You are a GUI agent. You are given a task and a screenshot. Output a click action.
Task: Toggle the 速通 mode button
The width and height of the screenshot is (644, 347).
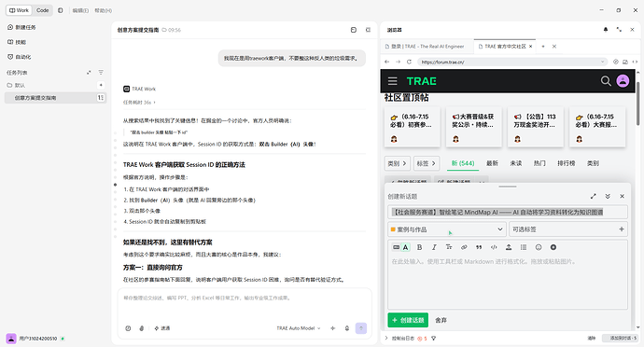pyautogui.click(x=162, y=328)
